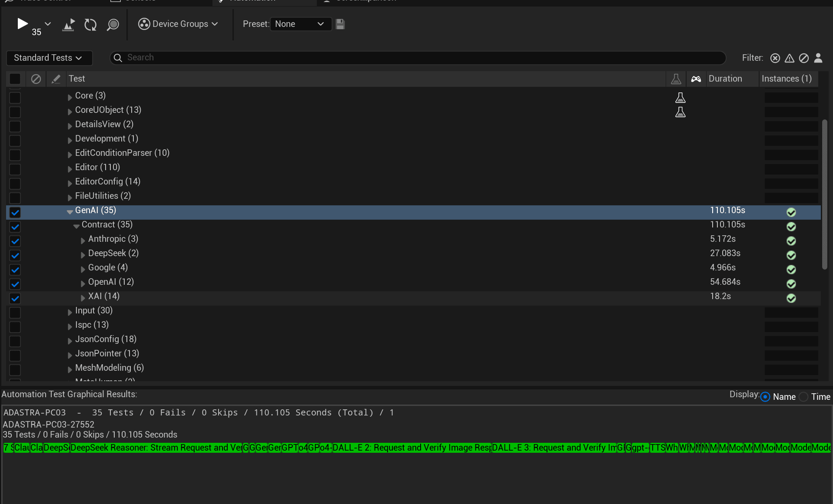Expand the OpenAI (12) tree node
This screenshot has width=833, height=504.
pyautogui.click(x=83, y=283)
